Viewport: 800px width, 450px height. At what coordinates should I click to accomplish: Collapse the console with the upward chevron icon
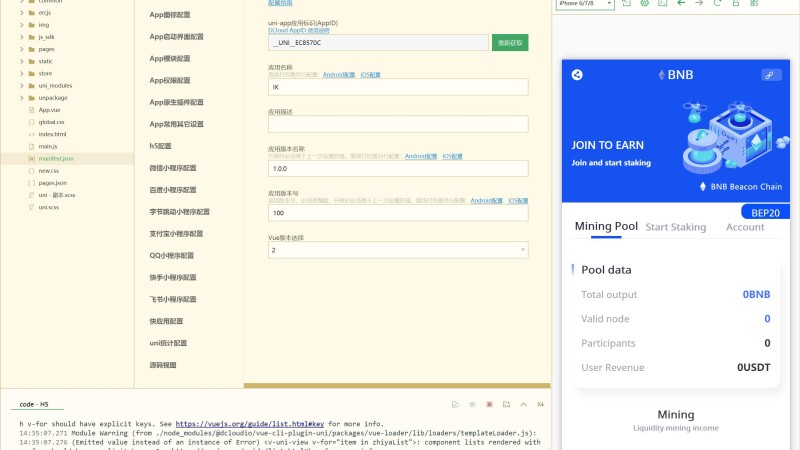[x=523, y=404]
